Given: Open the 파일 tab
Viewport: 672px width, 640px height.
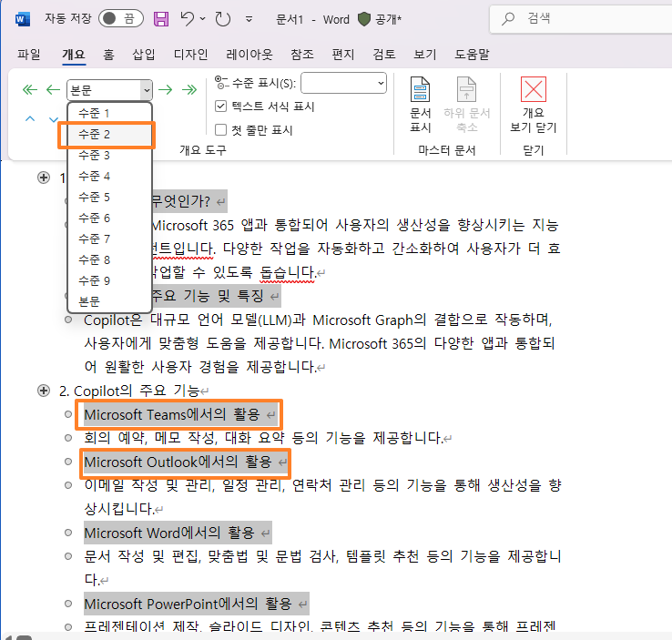Looking at the screenshot, I should [29, 55].
